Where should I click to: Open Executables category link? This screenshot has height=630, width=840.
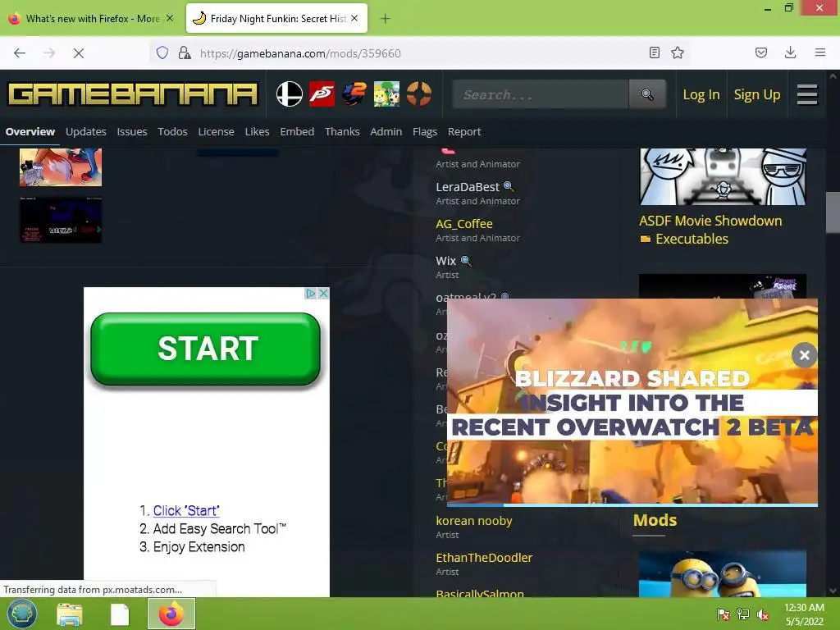point(692,239)
